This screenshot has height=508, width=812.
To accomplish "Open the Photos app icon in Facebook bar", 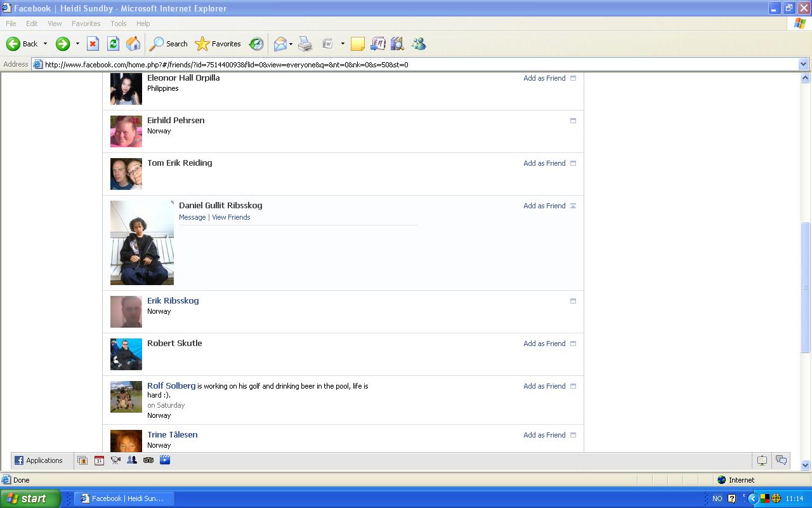I will pyautogui.click(x=82, y=460).
